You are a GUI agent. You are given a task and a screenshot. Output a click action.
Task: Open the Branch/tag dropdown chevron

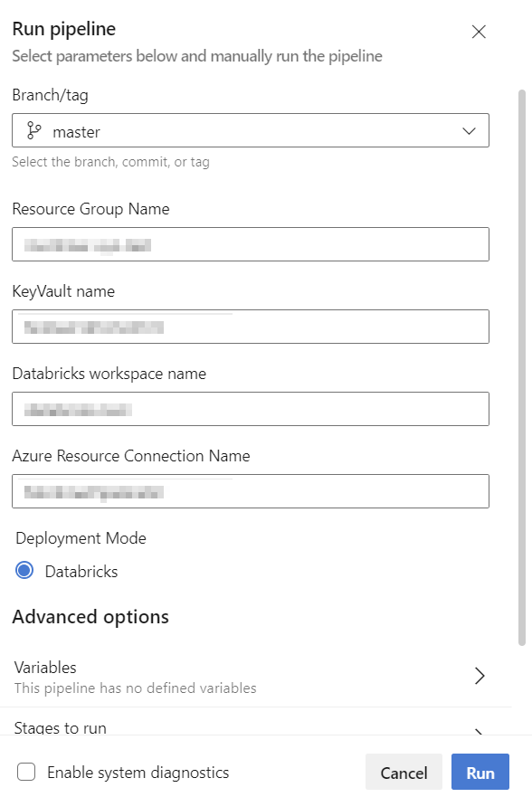point(469,131)
